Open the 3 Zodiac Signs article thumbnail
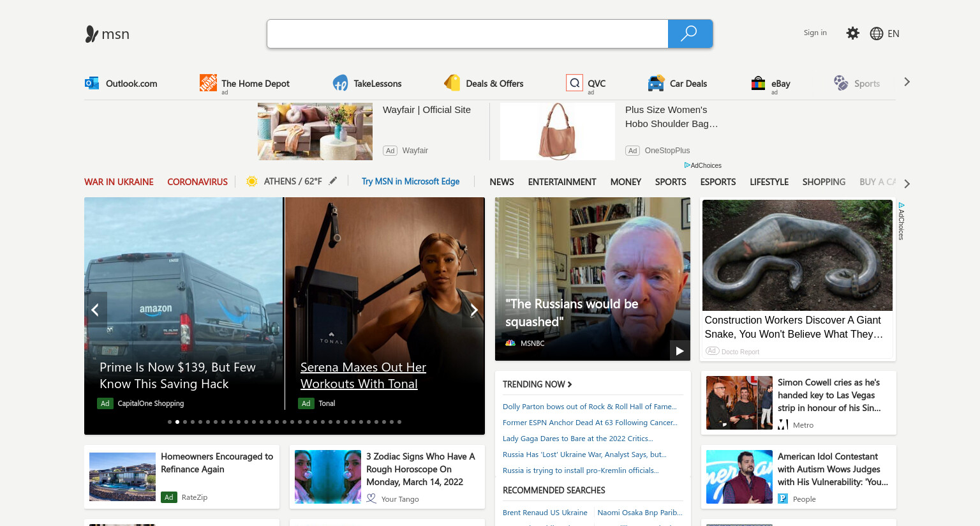980x526 pixels. pyautogui.click(x=328, y=477)
